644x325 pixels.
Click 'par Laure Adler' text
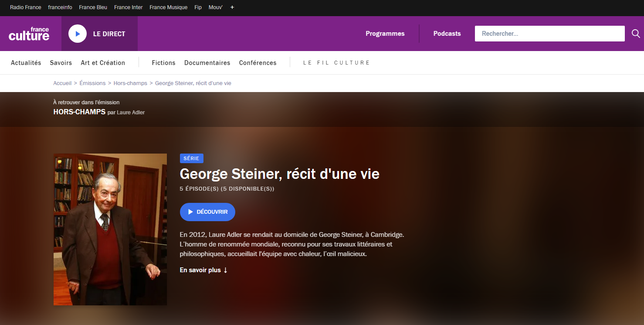[126, 112]
